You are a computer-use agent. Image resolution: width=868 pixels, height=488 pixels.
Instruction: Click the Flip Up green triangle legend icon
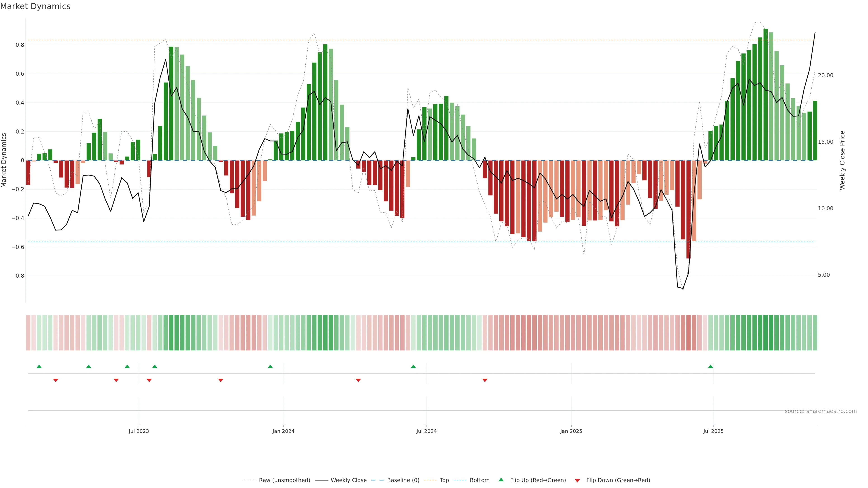[501, 480]
